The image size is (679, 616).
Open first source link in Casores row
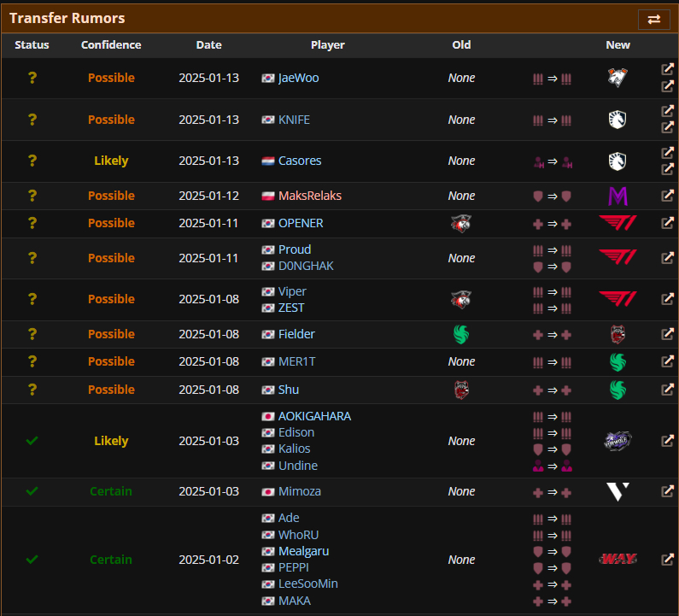[x=667, y=152]
